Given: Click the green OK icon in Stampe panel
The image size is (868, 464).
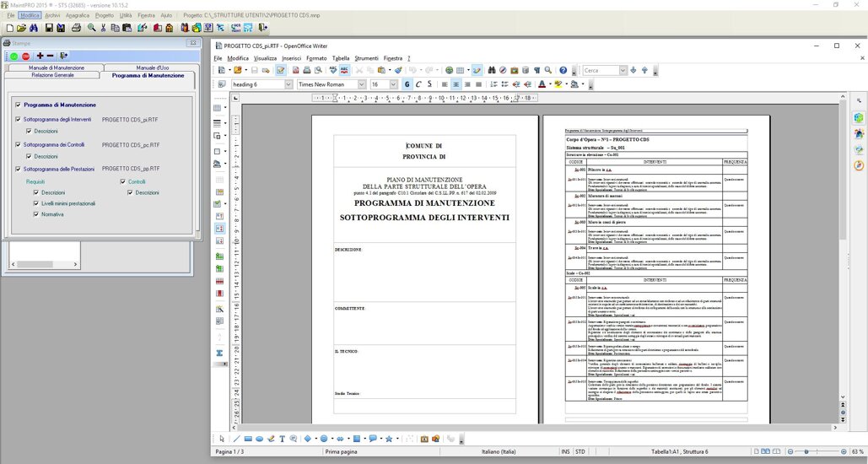Looking at the screenshot, I should pyautogui.click(x=13, y=56).
